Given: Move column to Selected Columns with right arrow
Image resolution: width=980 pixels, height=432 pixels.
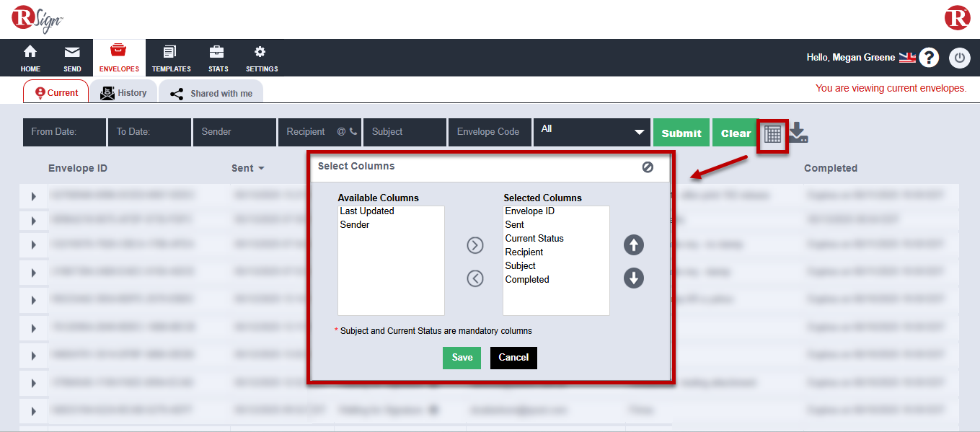Looking at the screenshot, I should click(474, 245).
